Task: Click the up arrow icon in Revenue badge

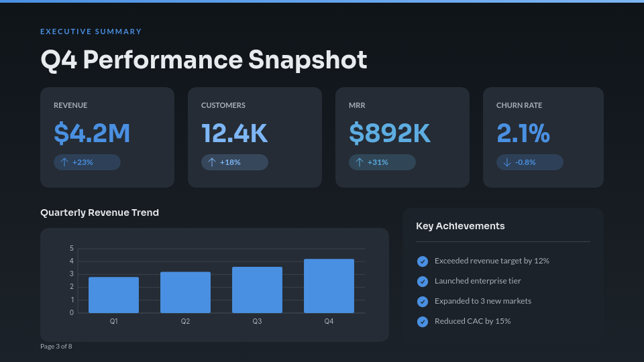Action: [64, 162]
